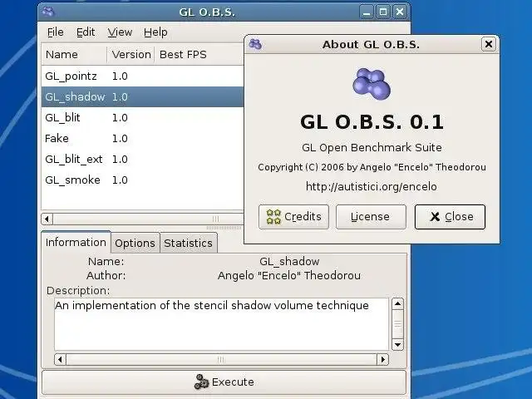The height and width of the screenshot is (399, 532).
Task: Run the benchmark with Execute button
Action: point(224,382)
